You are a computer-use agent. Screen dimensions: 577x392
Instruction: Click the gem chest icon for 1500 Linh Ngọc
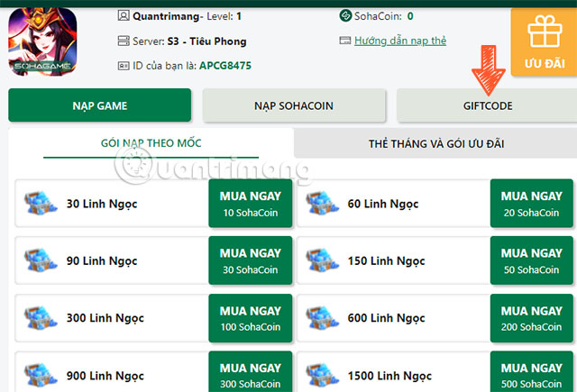click(322, 375)
